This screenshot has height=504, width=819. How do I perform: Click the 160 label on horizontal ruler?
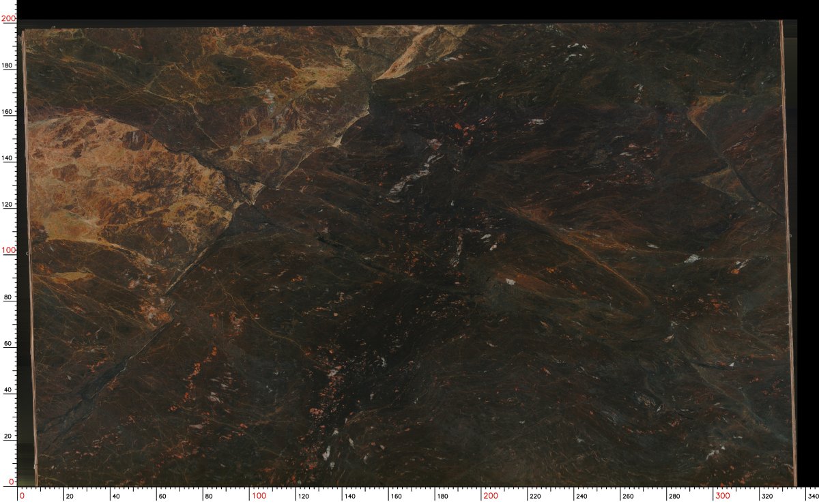click(x=397, y=496)
